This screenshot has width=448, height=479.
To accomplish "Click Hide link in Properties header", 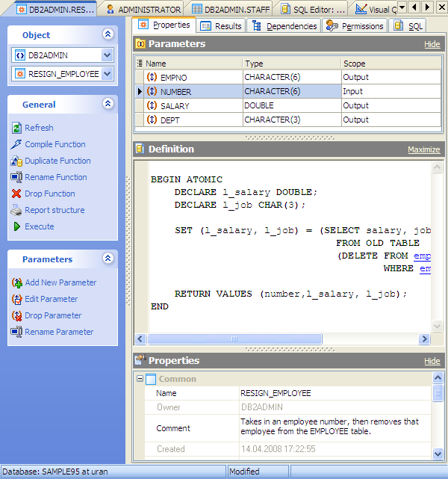I will (432, 361).
